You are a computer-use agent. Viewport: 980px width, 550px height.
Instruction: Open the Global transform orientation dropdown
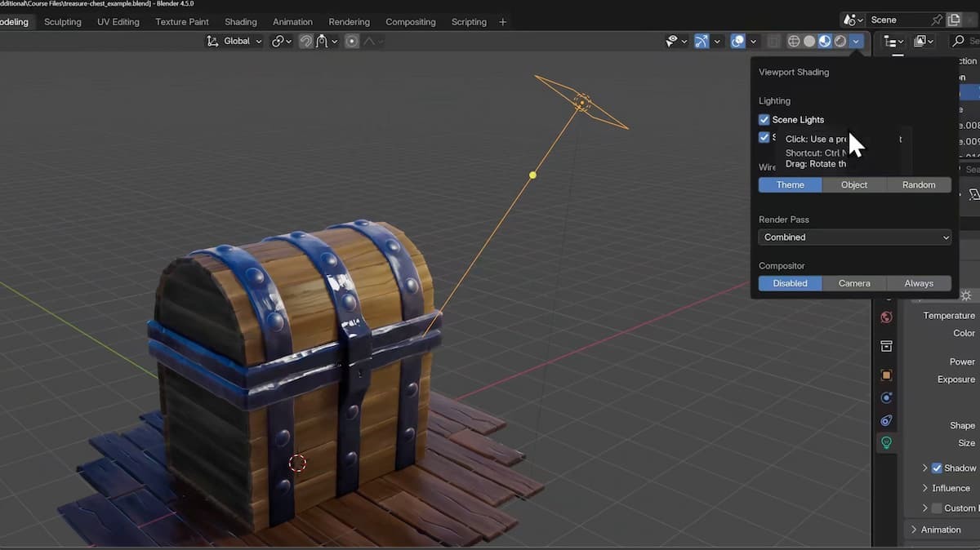234,40
